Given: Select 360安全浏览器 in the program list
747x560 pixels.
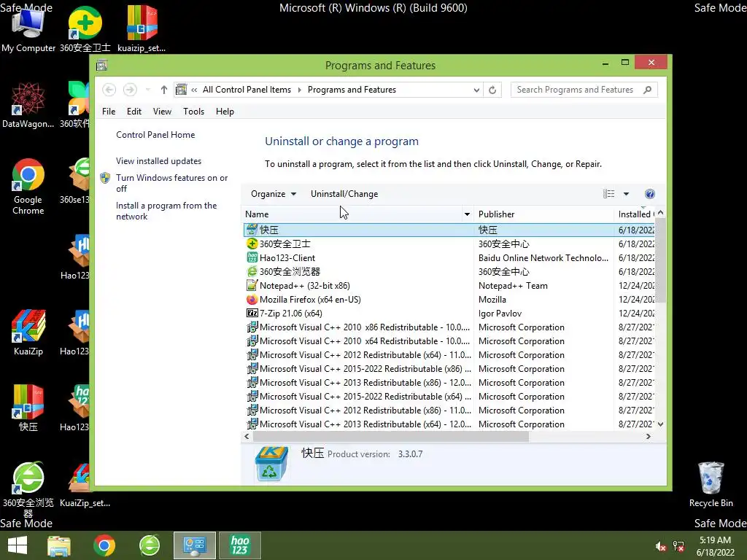Looking at the screenshot, I should (x=449, y=271).
